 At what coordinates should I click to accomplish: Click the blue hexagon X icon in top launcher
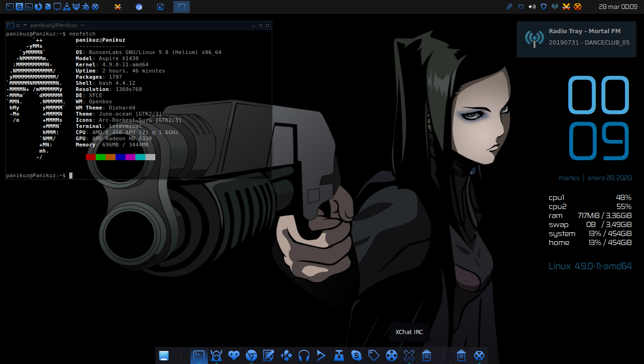[95, 7]
